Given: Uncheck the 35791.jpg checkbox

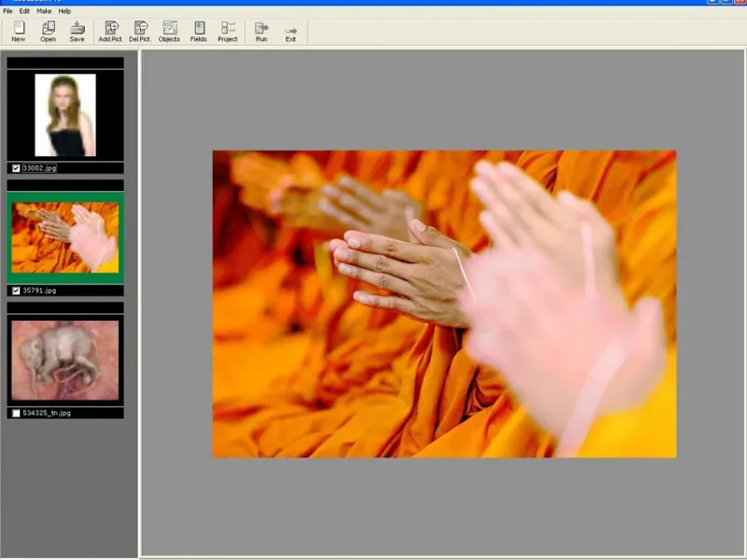Looking at the screenshot, I should point(16,290).
